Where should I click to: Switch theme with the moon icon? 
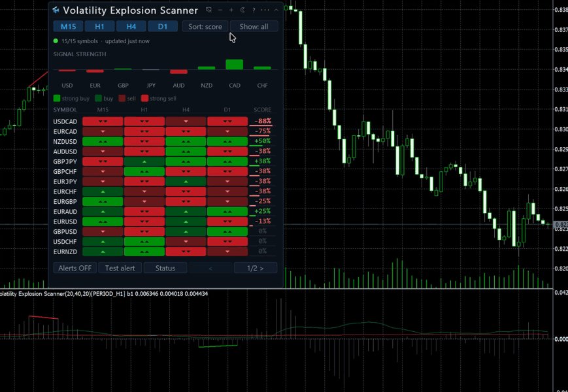(x=242, y=10)
